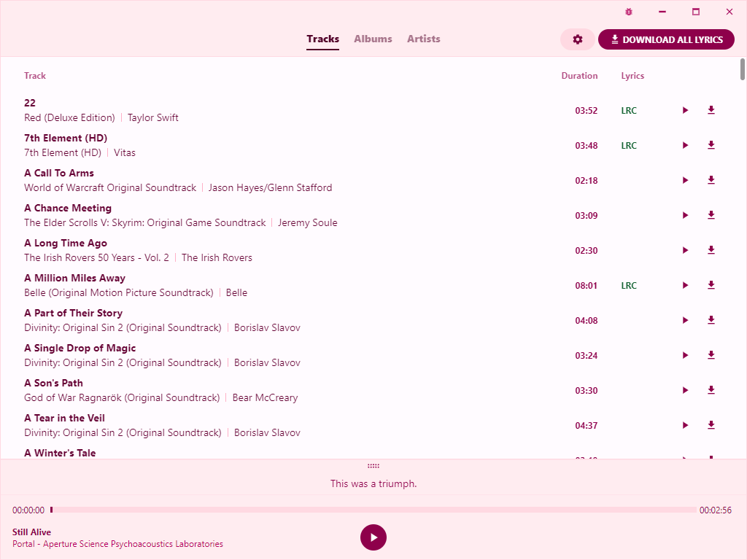
Task: Switch to the Tracks tab
Action: pos(323,39)
